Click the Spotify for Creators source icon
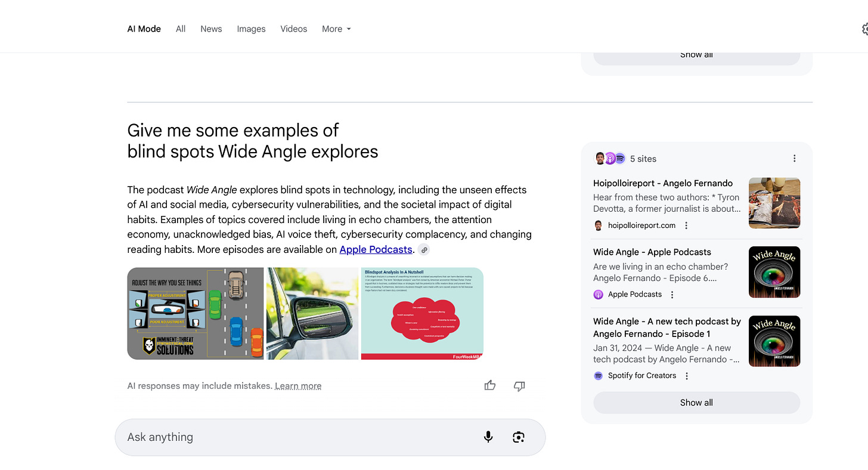868x470 pixels. coord(598,376)
